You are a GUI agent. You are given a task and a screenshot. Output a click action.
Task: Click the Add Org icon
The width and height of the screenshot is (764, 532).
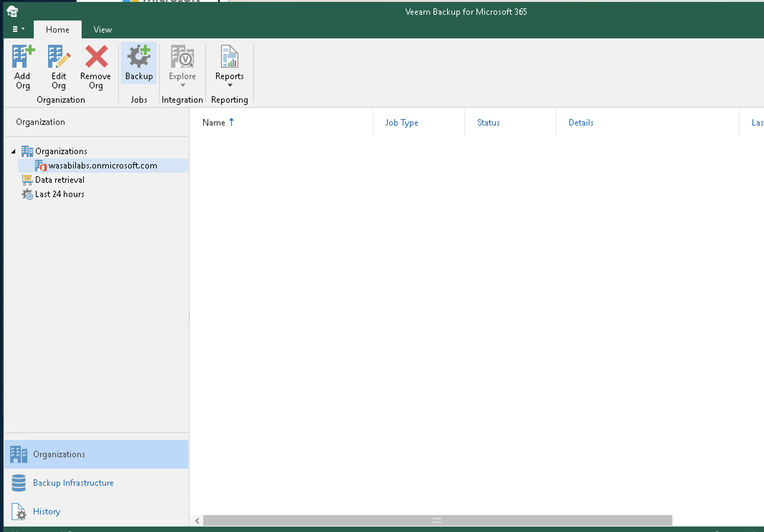23,56
